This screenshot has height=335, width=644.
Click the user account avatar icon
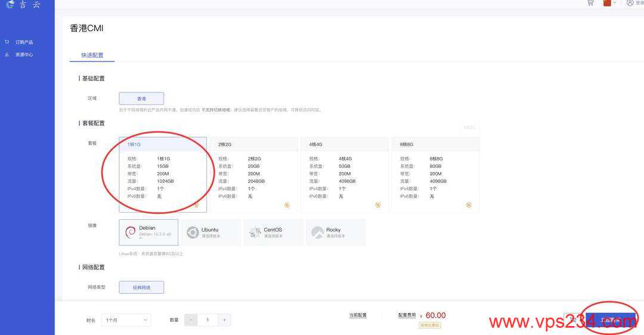630,3
